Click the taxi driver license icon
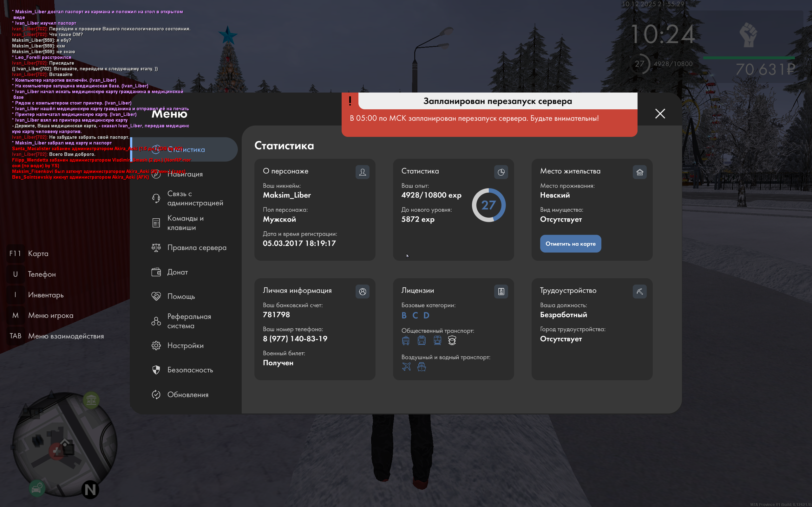The height and width of the screenshot is (507, 812). [452, 340]
